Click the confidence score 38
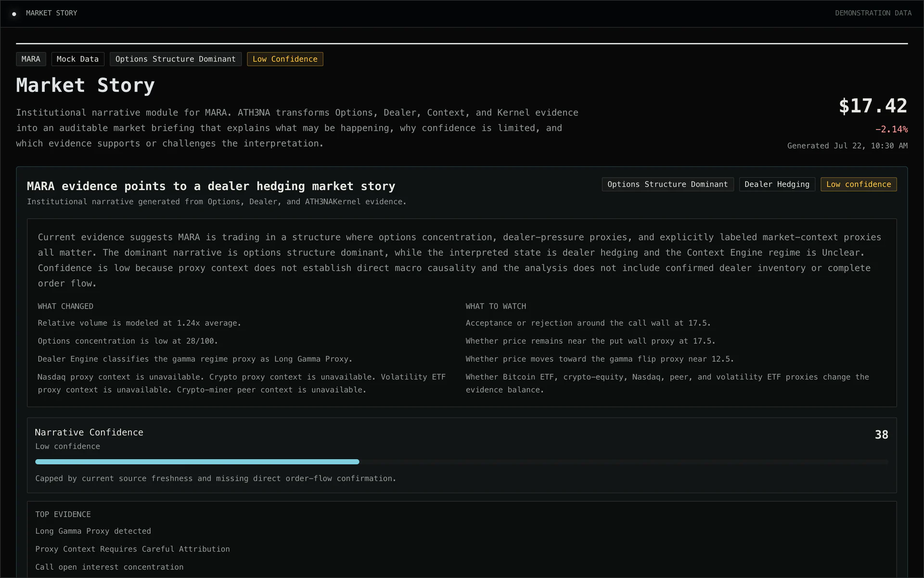This screenshot has width=924, height=578. pos(881,434)
